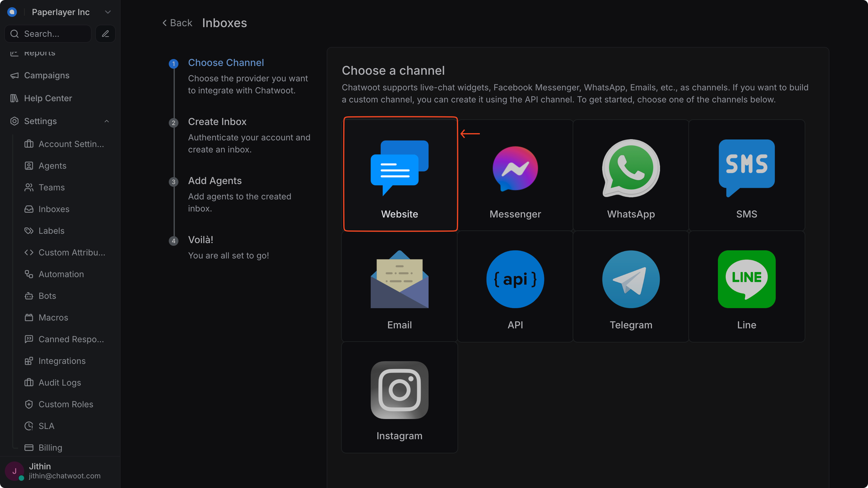
Task: Click the compose new conversation pencil icon
Action: coord(105,34)
